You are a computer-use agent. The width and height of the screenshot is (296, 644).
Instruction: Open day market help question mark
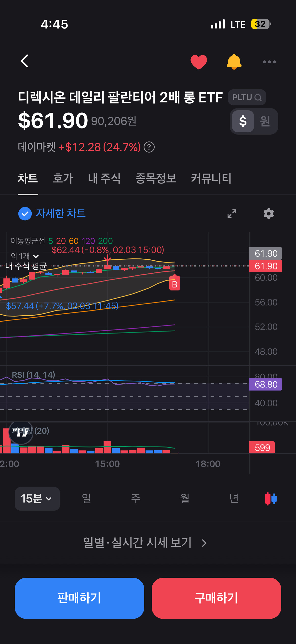[149, 147]
